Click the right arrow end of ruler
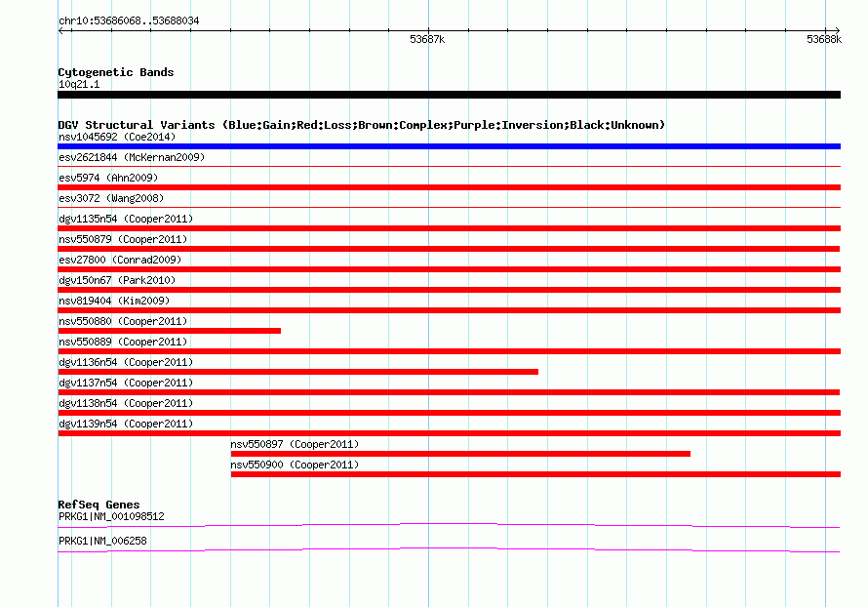Viewport: 868px width, 607px height. point(837,31)
